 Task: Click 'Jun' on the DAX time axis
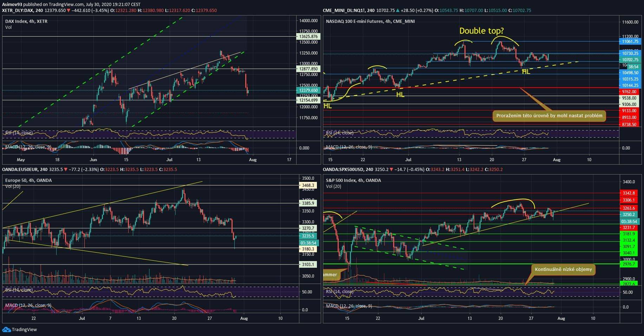point(93,160)
